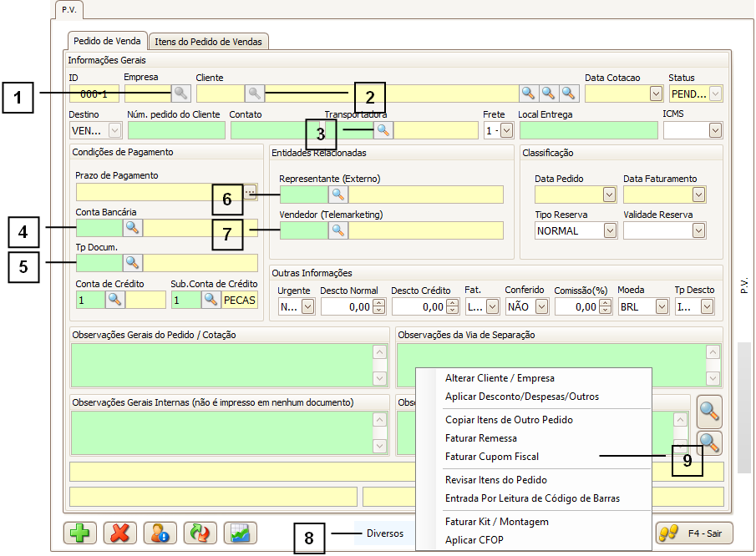756x556 pixels.
Task: Open the Status dropdown
Action: (x=715, y=94)
